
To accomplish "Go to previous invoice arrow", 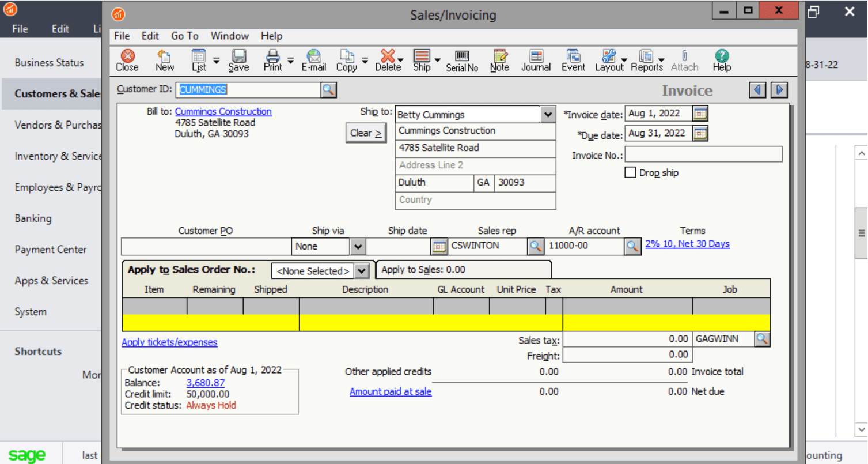I will click(757, 90).
